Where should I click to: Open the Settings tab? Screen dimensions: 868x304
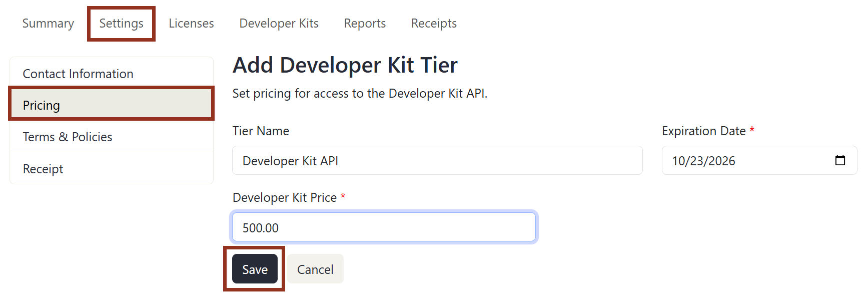coord(121,23)
